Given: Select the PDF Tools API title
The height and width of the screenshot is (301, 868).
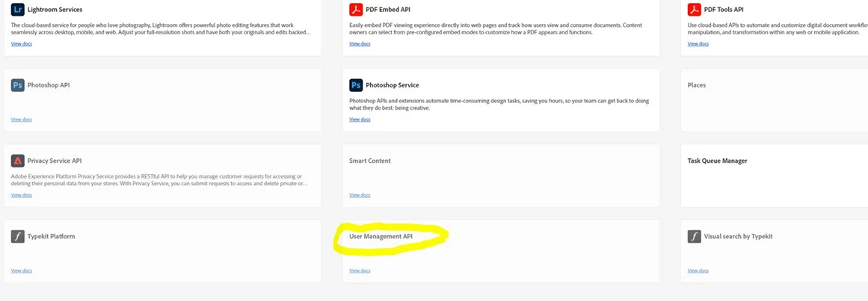Looking at the screenshot, I should [724, 10].
